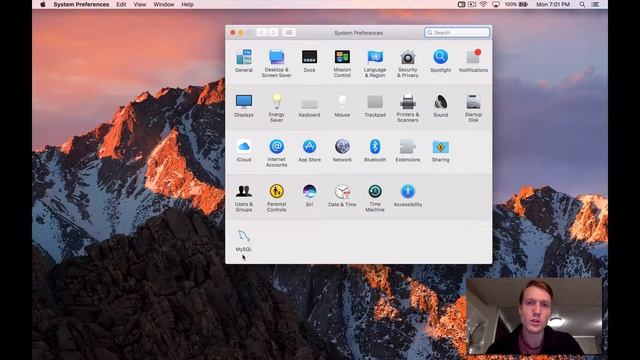Open Printers & Scanners preferences
640x360 pixels.
408,108
